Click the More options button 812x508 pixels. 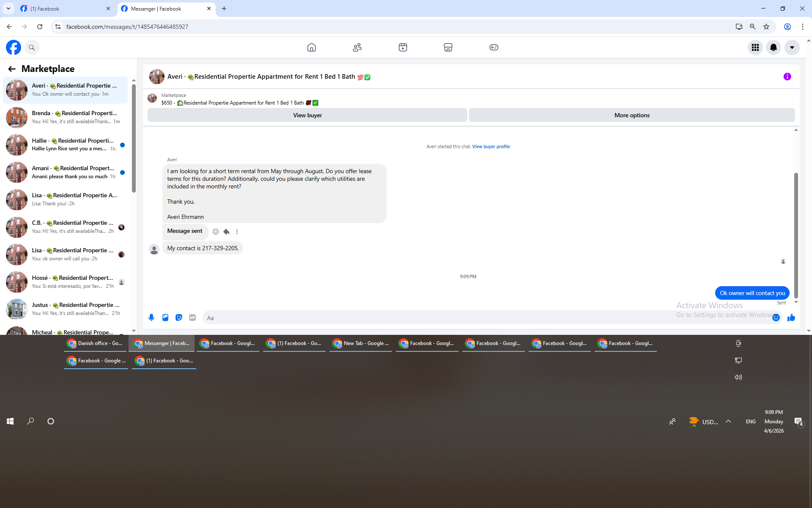[x=632, y=115]
